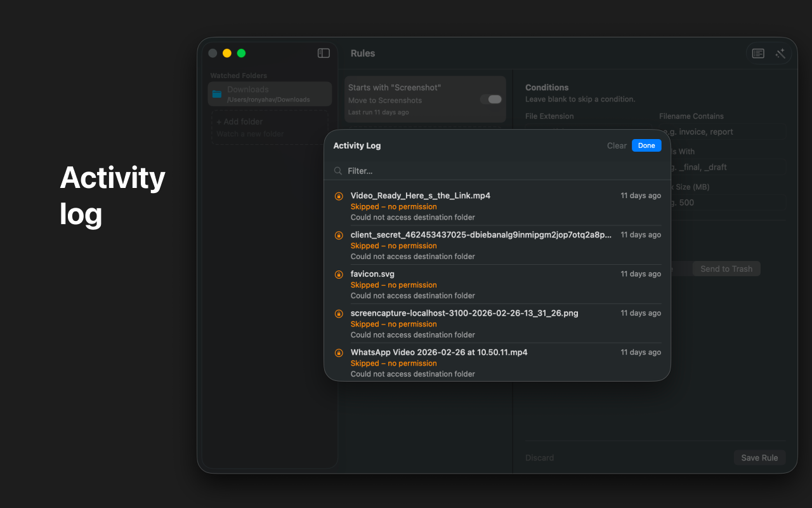Click "Move to Screenshots" rule subtitle
Image resolution: width=812 pixels, height=508 pixels.
pyautogui.click(x=385, y=100)
